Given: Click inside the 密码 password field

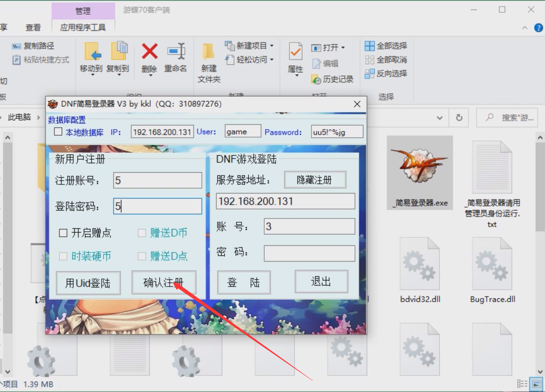Looking at the screenshot, I should tap(309, 253).
